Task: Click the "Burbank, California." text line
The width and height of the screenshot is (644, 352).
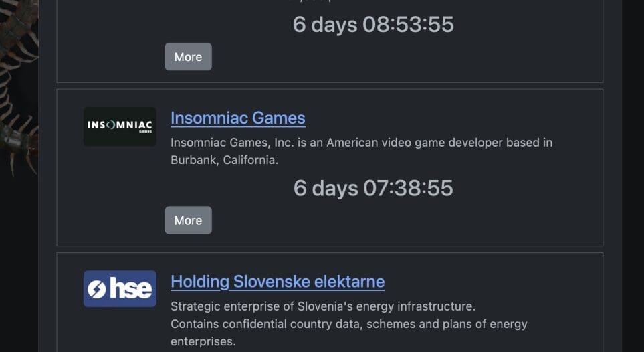Action: click(224, 161)
